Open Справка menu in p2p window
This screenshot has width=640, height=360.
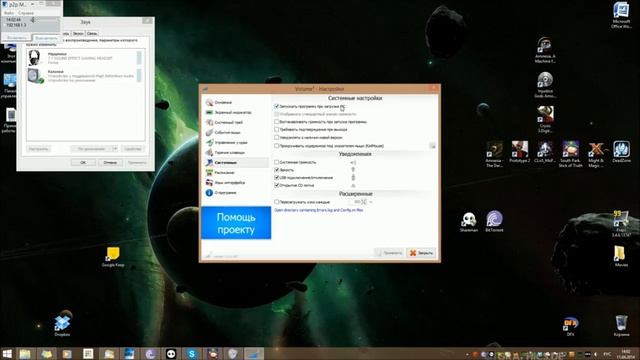(x=26, y=13)
